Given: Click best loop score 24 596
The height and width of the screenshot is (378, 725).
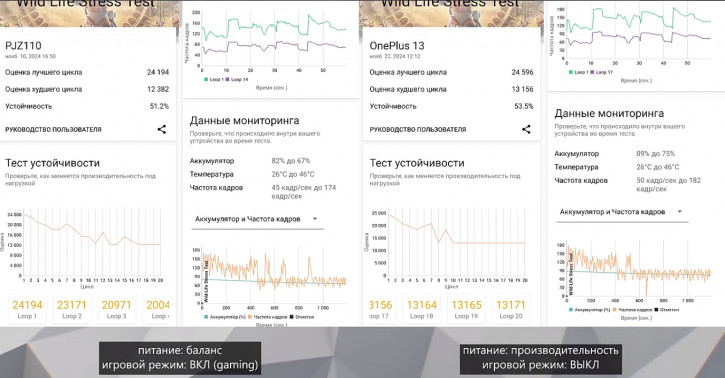Looking at the screenshot, I should (x=522, y=72).
